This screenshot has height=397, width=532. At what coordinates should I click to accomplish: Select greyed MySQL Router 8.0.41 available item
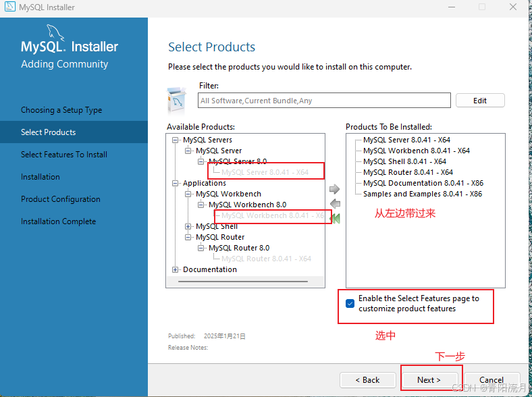(267, 259)
